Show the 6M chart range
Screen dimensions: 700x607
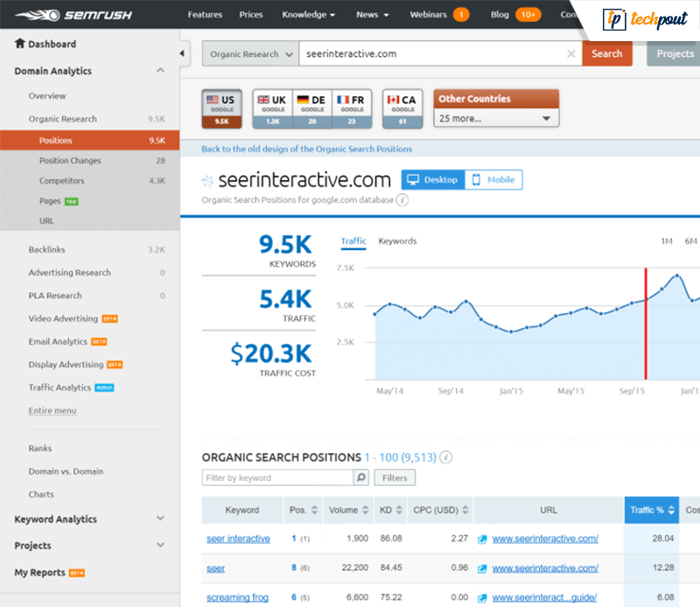pos(690,241)
